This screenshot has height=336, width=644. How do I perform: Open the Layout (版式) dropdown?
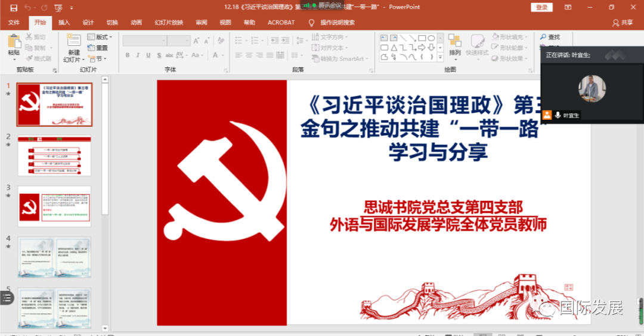[100, 37]
